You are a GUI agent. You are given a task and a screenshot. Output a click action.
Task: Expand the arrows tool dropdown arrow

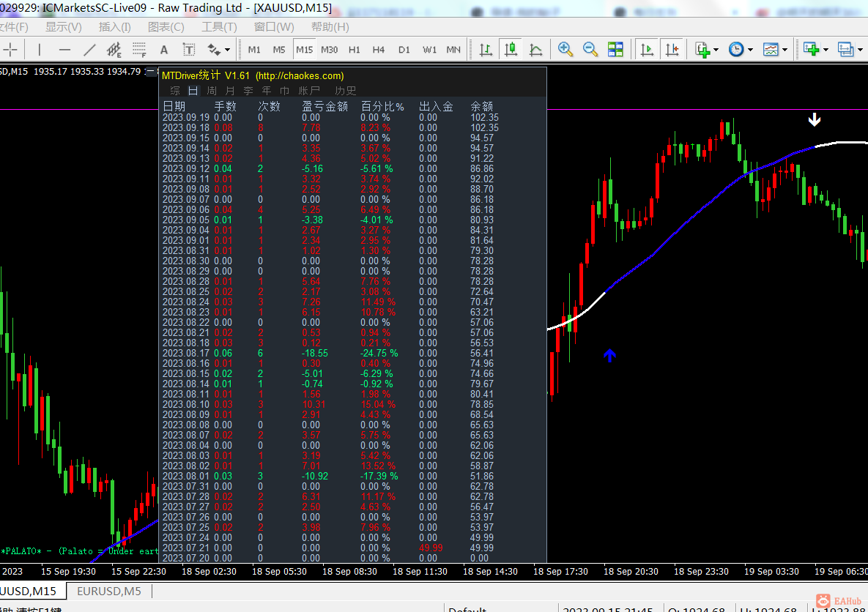point(228,50)
